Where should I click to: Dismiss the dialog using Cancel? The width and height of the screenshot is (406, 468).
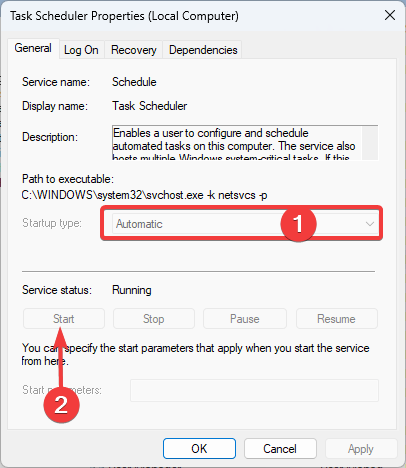(280, 449)
